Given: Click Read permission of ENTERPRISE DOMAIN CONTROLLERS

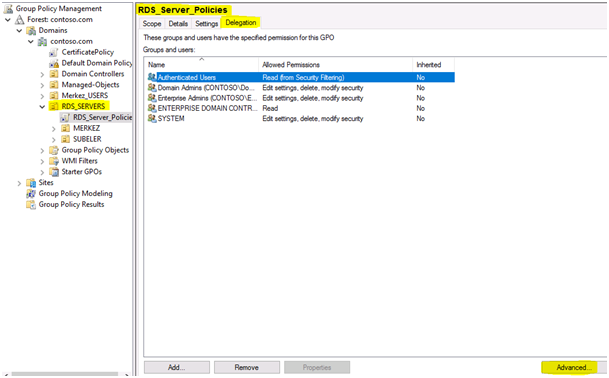Looking at the screenshot, I should point(270,108).
